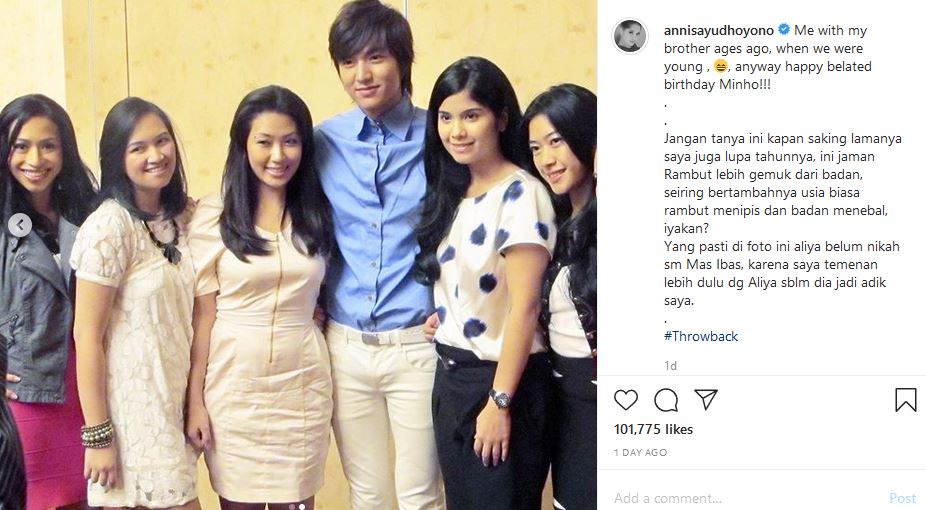Image resolution: width=926 pixels, height=510 pixels.
Task: Click the blue verified badge beside the username
Action: pos(784,30)
